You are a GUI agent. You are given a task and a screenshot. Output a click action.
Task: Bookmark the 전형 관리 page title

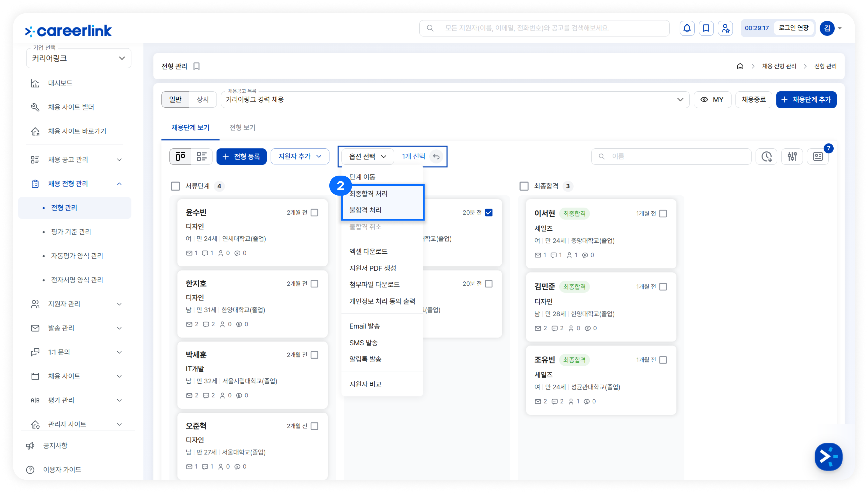197,66
